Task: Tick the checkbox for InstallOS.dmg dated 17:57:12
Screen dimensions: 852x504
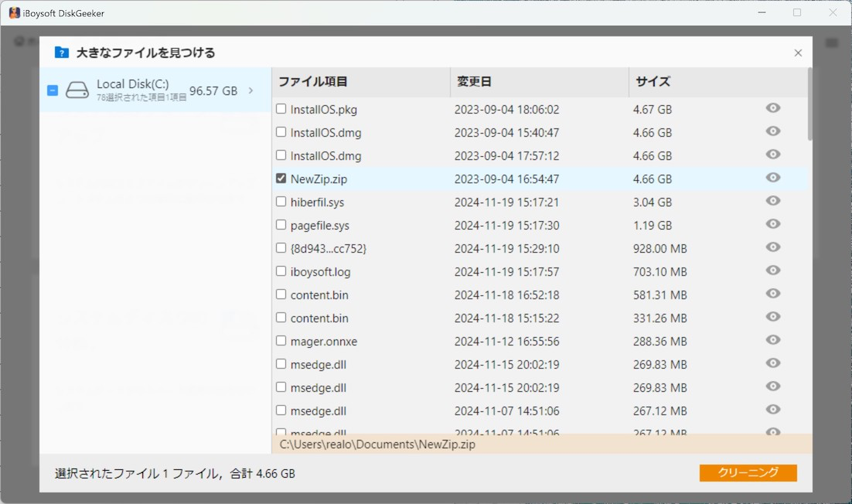Action: (x=281, y=155)
